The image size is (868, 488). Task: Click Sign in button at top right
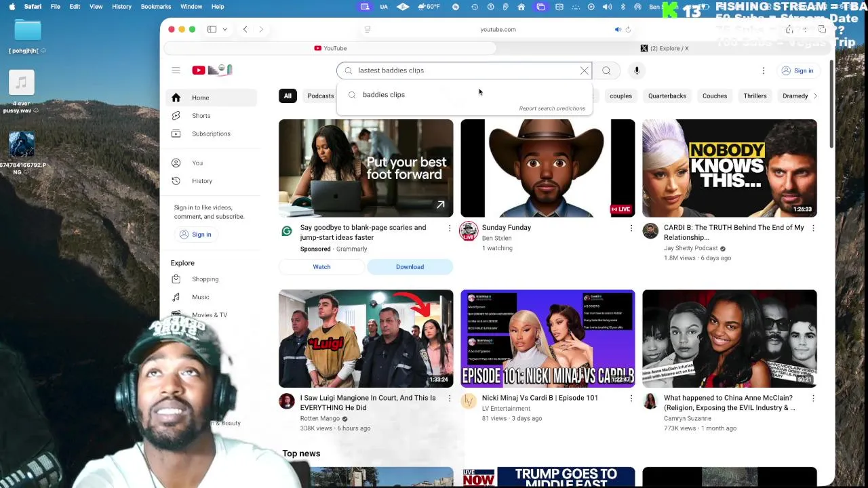pyautogui.click(x=797, y=70)
